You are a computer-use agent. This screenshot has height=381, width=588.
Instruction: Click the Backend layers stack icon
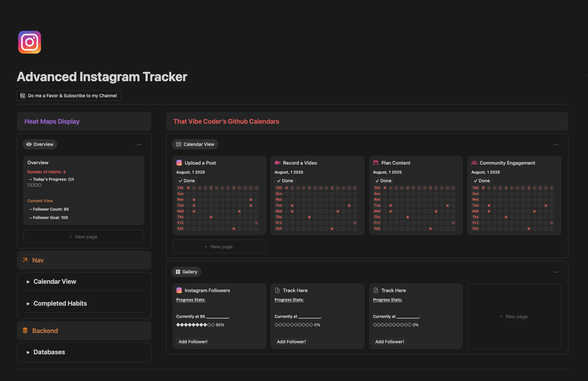coord(25,330)
